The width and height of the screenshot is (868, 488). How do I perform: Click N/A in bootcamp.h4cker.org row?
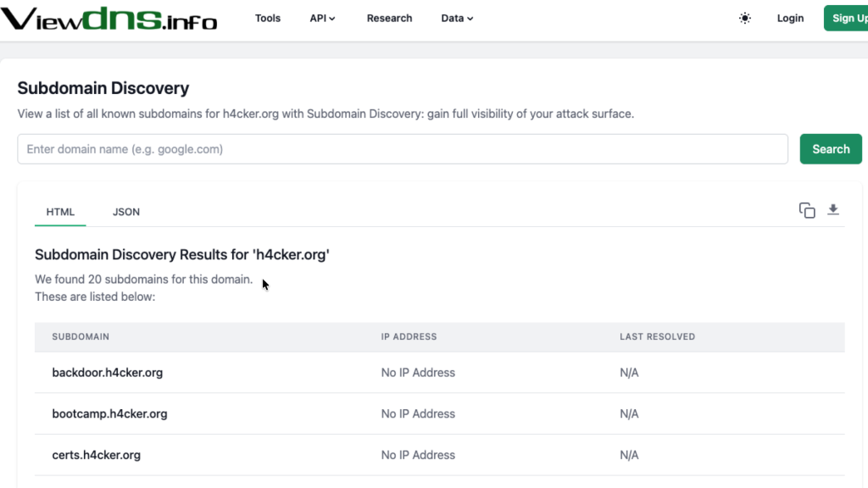click(x=629, y=413)
